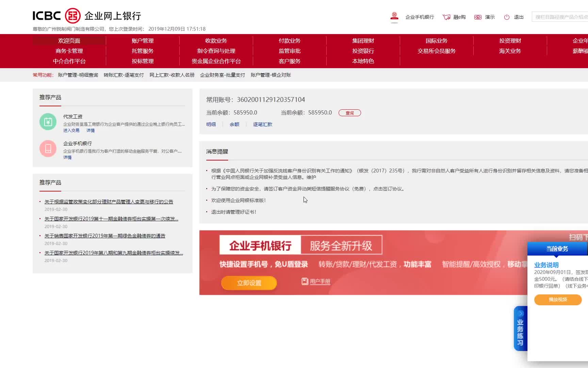588x368 pixels.
Task: Focus the header search input field
Action: [x=560, y=17]
